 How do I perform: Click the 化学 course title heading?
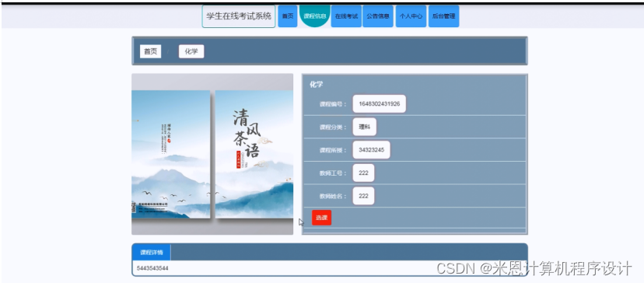point(317,84)
